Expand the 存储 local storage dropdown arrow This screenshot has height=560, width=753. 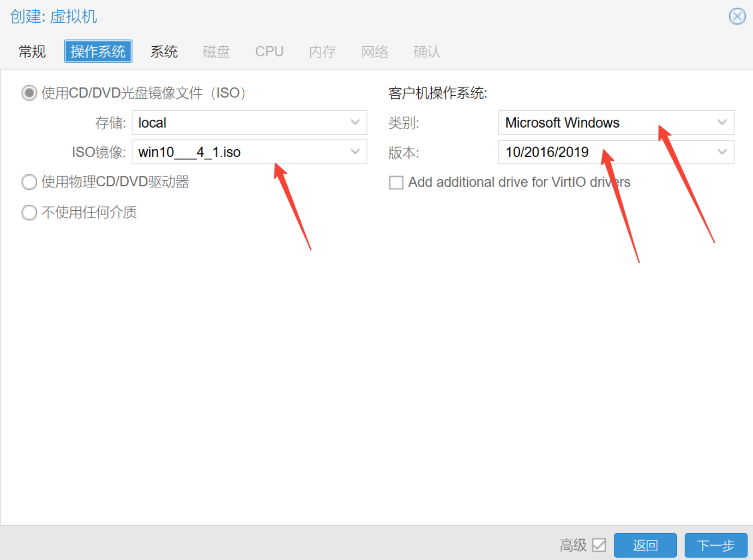[x=355, y=122]
